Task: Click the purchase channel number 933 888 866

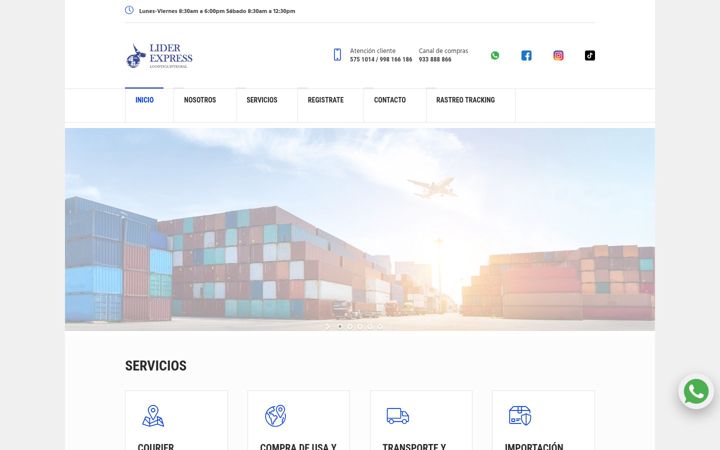Action: coord(435,60)
